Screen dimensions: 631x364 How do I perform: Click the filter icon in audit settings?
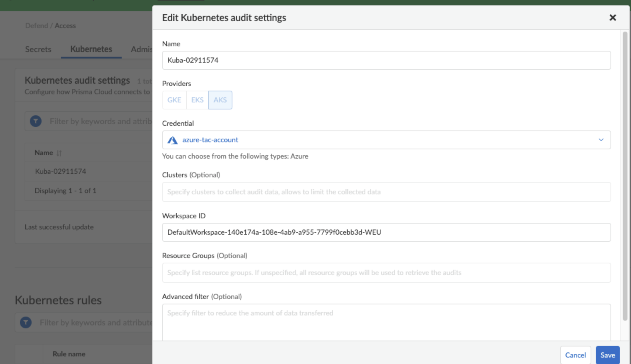(x=36, y=121)
